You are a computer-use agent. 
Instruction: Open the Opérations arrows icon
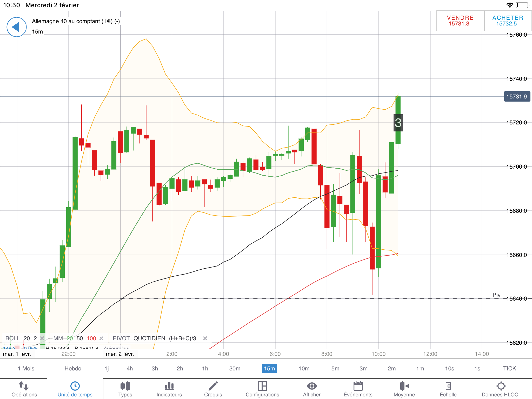click(x=24, y=386)
